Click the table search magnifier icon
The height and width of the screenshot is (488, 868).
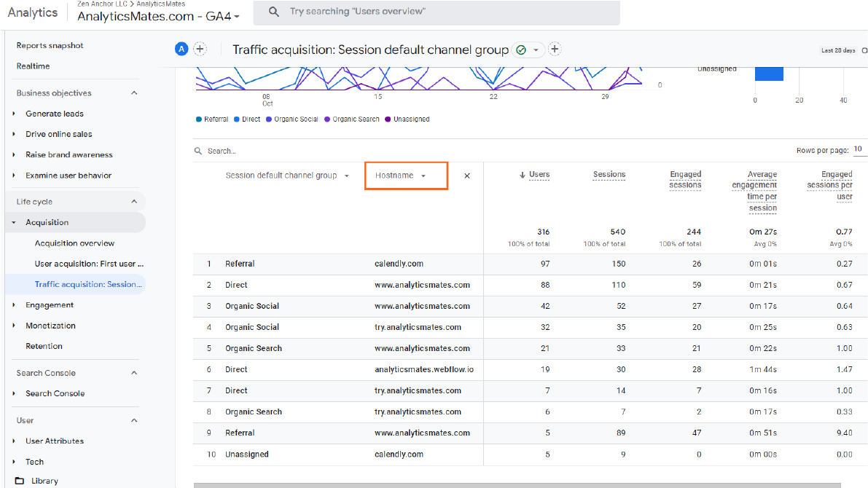pos(198,151)
